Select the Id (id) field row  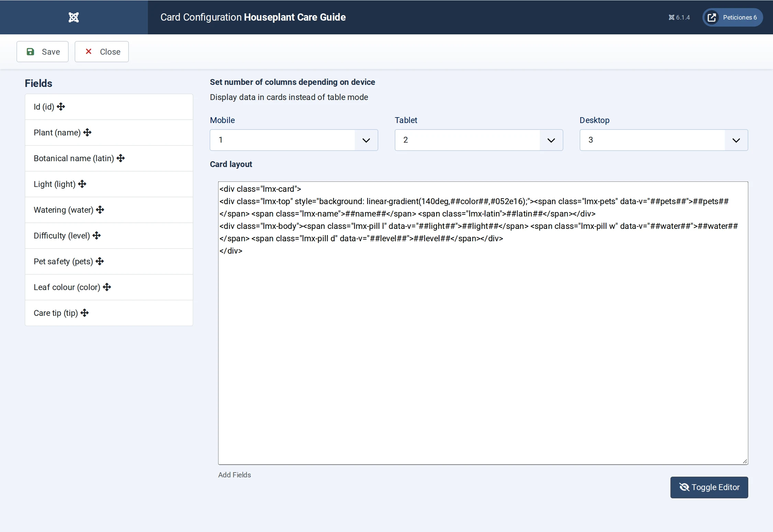pyautogui.click(x=109, y=107)
